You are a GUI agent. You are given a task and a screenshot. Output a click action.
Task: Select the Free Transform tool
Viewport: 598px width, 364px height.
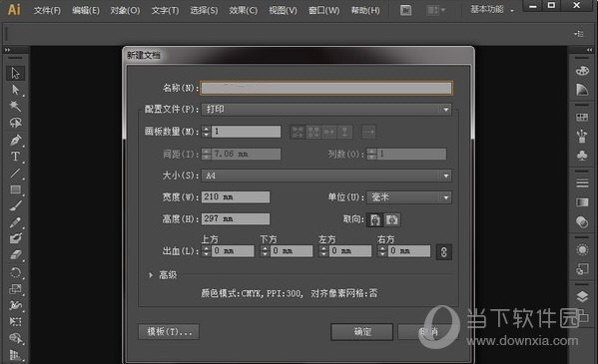15,322
